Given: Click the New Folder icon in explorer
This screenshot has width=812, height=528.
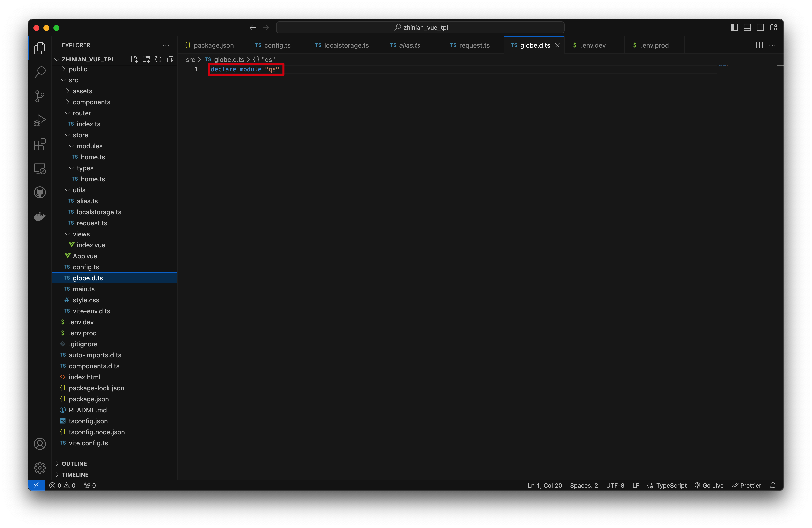Looking at the screenshot, I should tap(146, 59).
